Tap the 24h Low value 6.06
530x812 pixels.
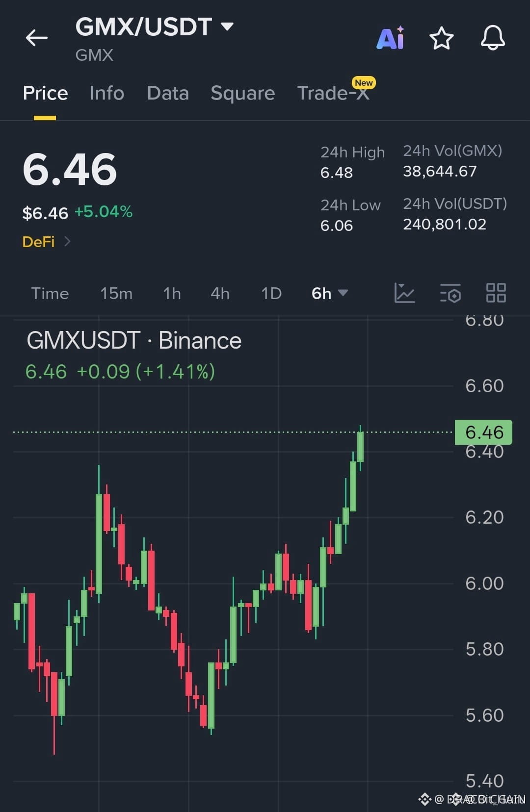click(x=337, y=226)
